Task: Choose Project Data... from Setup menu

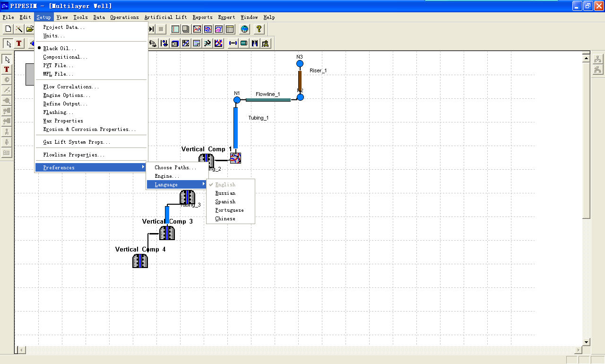Action: (x=92, y=27)
